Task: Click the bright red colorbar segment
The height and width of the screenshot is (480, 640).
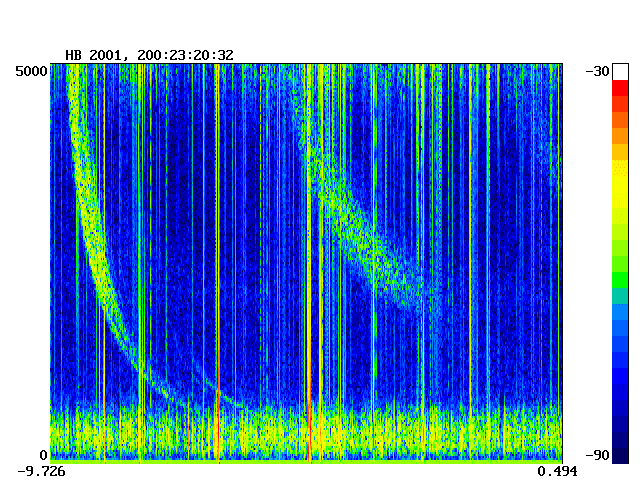Action: (x=620, y=88)
